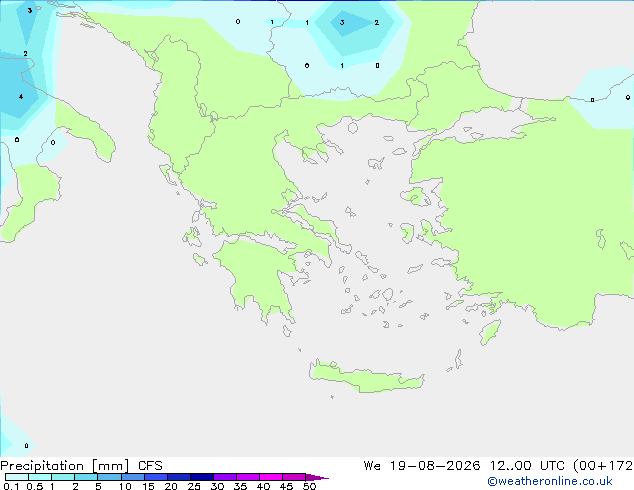Image resolution: width=634 pixels, height=490 pixels.
Task: Select the 45–50 mm legend color swatch
Action: 294,477
